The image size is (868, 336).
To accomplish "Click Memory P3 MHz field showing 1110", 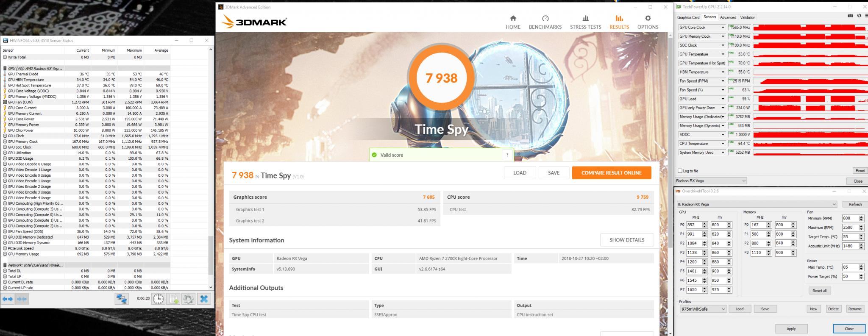I will pos(758,253).
